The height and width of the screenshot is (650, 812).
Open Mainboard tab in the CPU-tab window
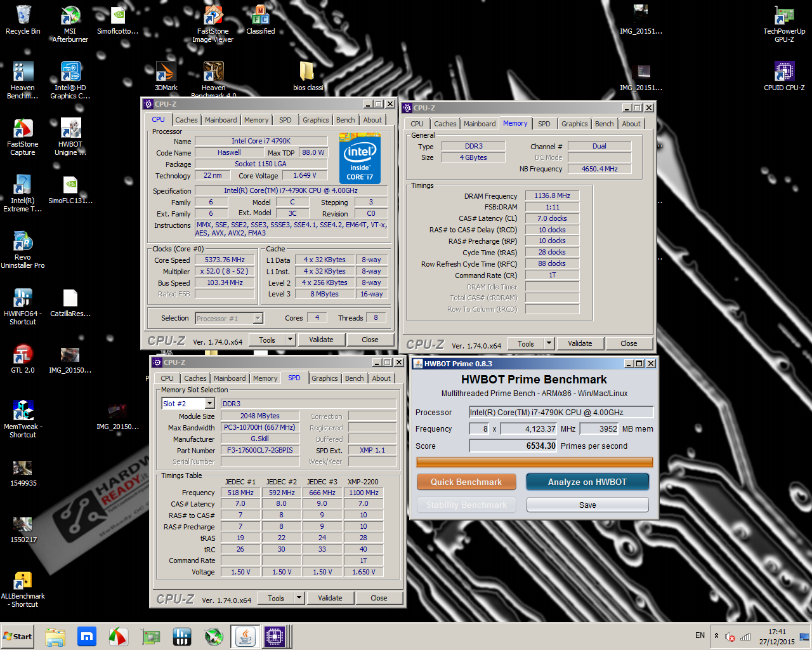point(221,120)
